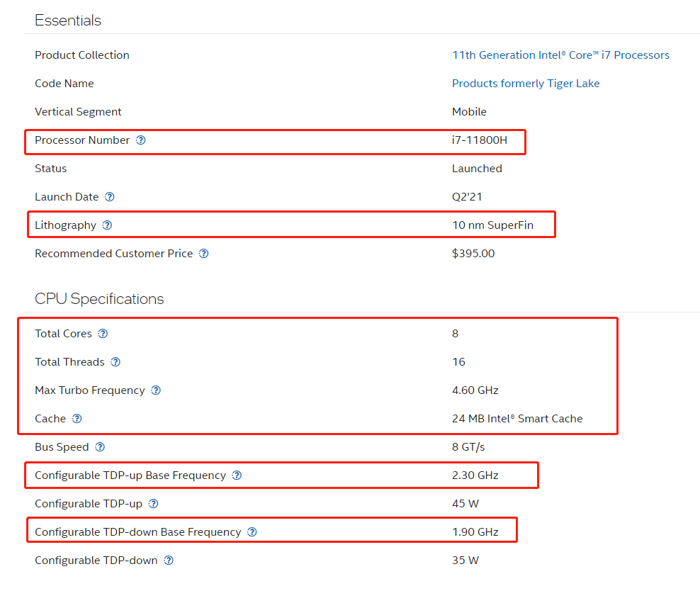The image size is (700, 591).
Task: Click the 24 MB Intel Smart Cache value
Action: coord(517,419)
